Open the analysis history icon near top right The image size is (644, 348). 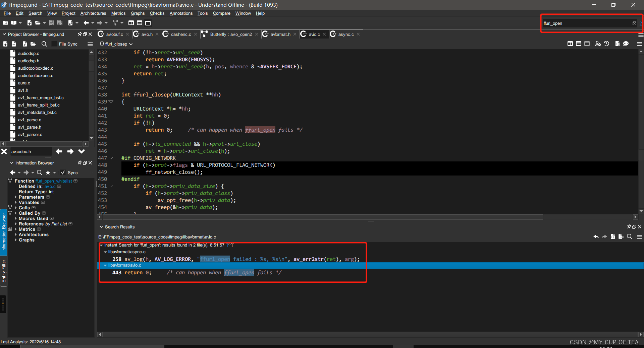[x=607, y=44]
